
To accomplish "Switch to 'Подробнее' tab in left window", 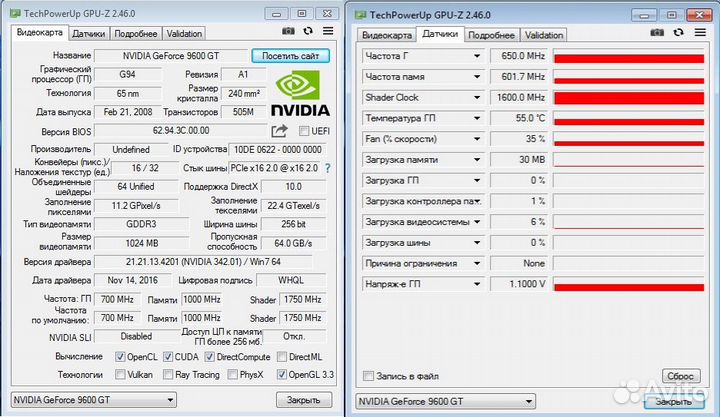I will (x=135, y=34).
